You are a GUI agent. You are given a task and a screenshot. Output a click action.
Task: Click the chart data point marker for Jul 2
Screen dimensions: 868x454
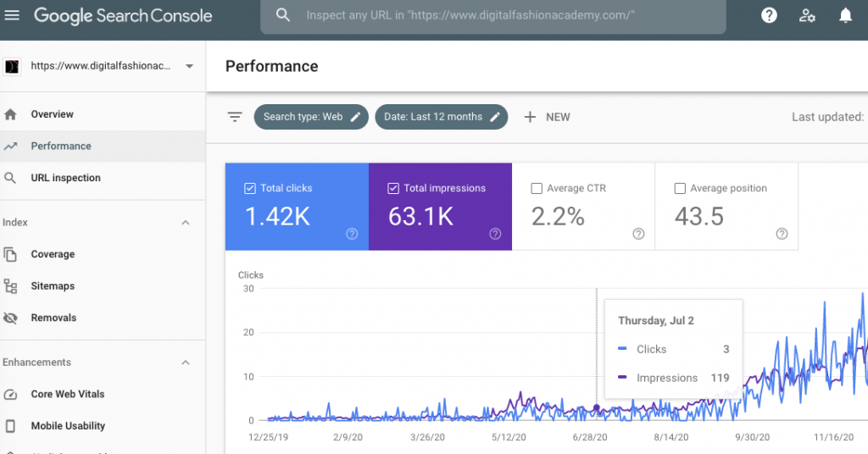point(596,408)
